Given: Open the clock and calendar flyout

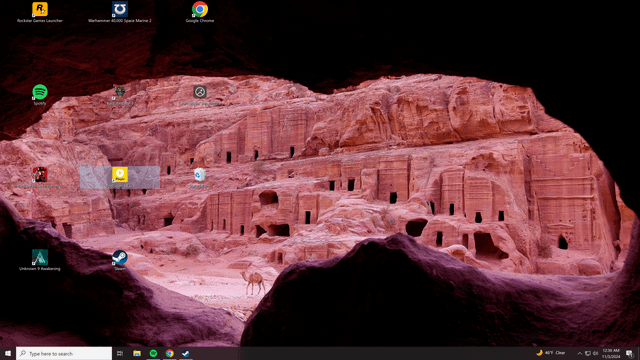Looking at the screenshot, I should click(611, 353).
